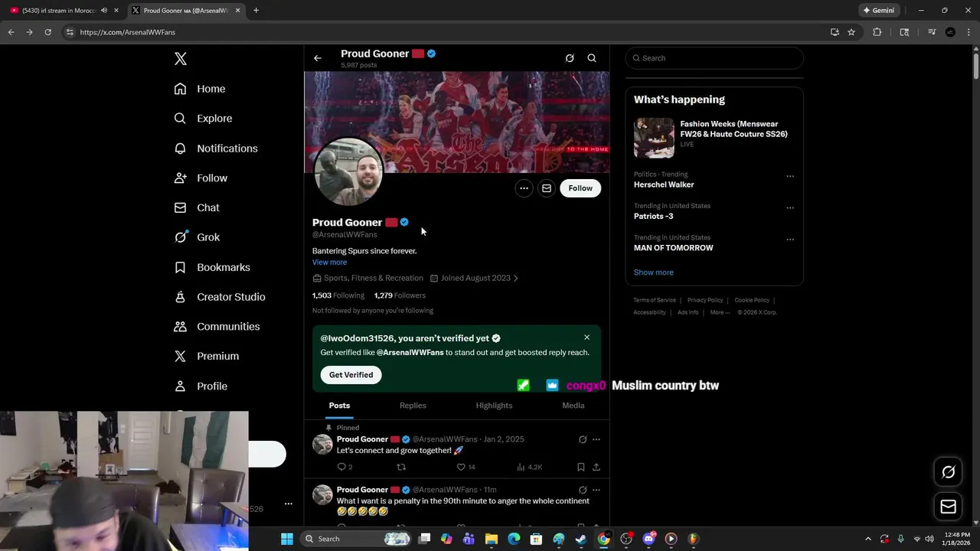
Task: Open 1,503 Following list
Action: coord(338,295)
